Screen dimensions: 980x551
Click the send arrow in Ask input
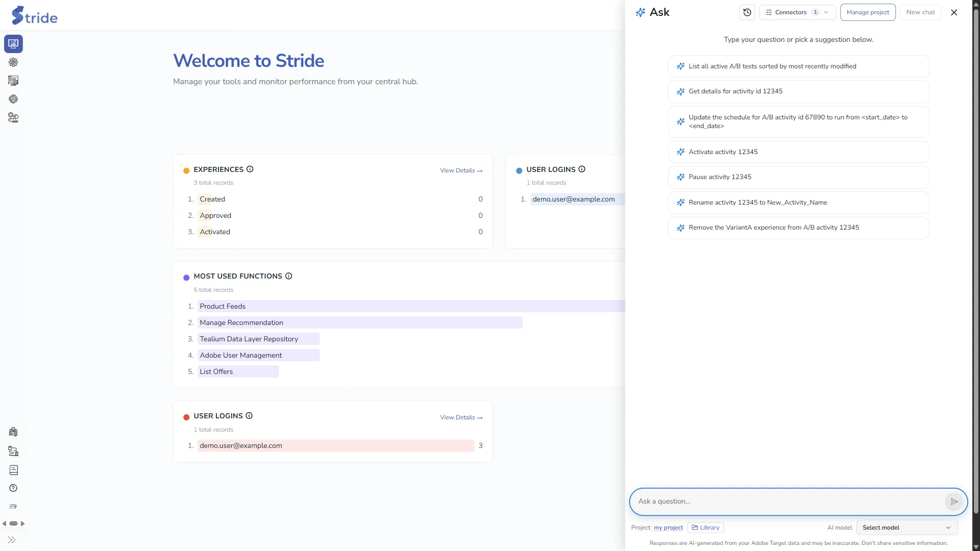pyautogui.click(x=954, y=502)
